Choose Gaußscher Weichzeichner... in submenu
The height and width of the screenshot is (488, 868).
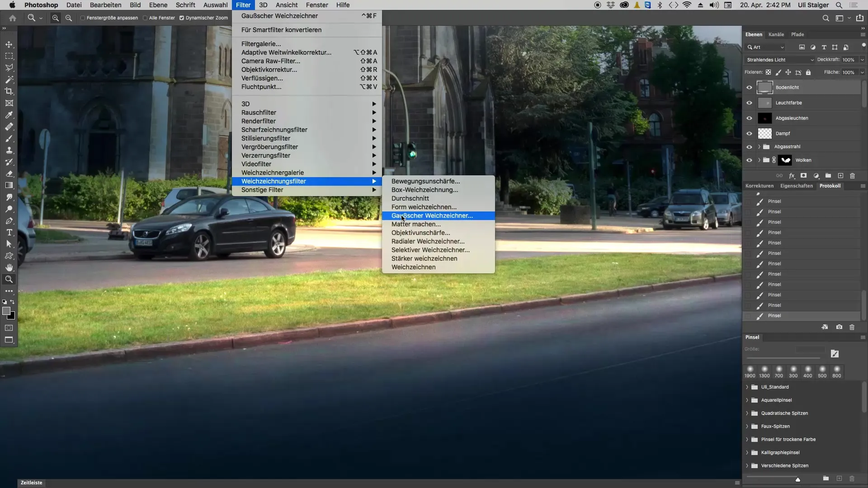438,216
